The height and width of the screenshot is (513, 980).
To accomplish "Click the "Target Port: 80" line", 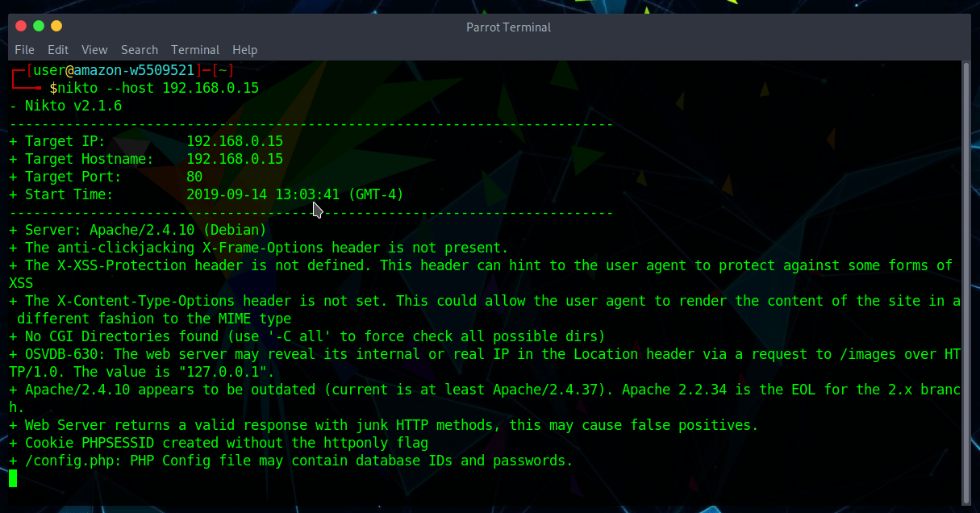I will (106, 177).
